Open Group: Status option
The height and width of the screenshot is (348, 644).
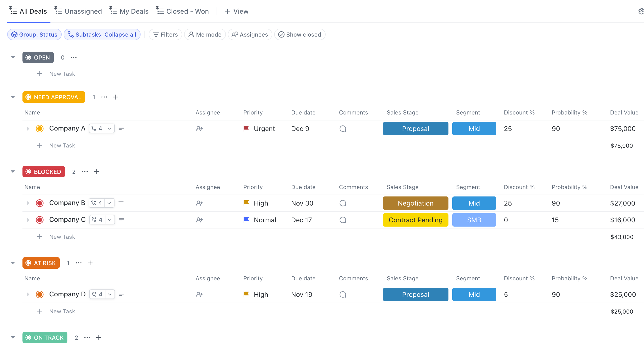pos(34,34)
